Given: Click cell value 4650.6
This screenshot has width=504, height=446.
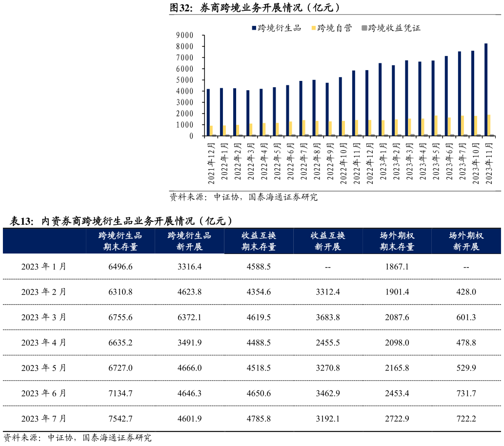Looking at the screenshot, I should coord(259,394).
